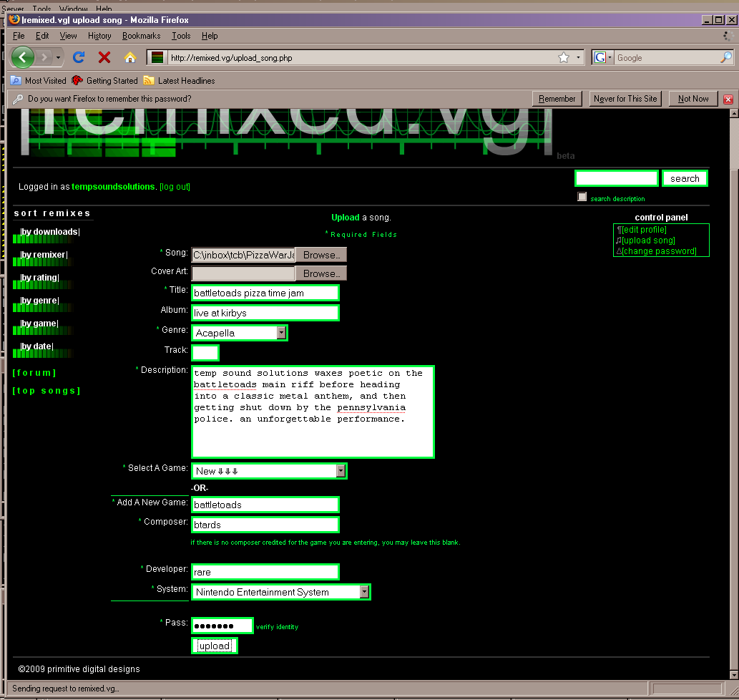Click the Composer field
739x700 pixels.
(265, 525)
